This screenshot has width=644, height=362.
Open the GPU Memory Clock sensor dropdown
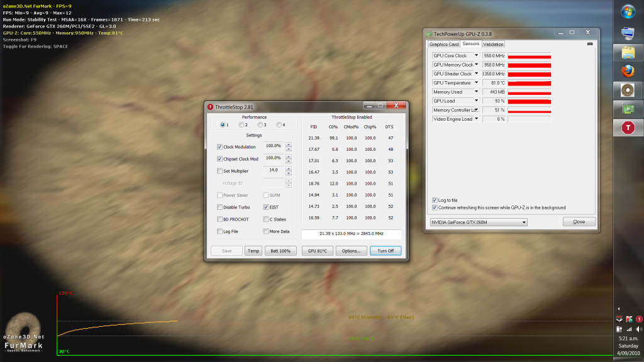477,65
